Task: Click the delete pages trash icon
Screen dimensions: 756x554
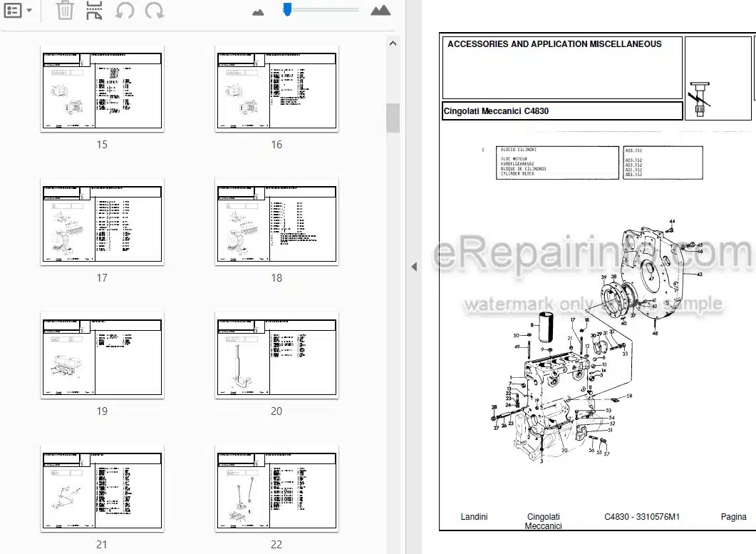Action: [x=65, y=10]
